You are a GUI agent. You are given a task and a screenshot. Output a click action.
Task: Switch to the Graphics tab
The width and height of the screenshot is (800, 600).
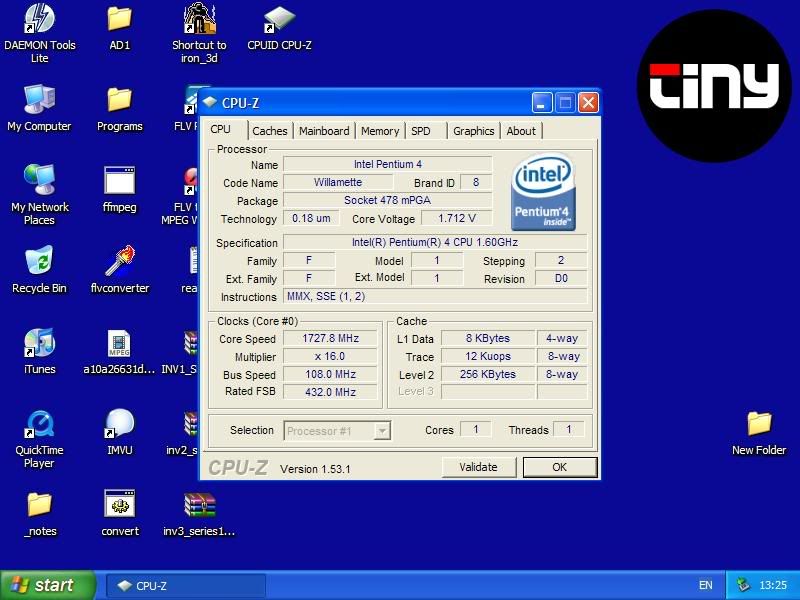click(473, 131)
